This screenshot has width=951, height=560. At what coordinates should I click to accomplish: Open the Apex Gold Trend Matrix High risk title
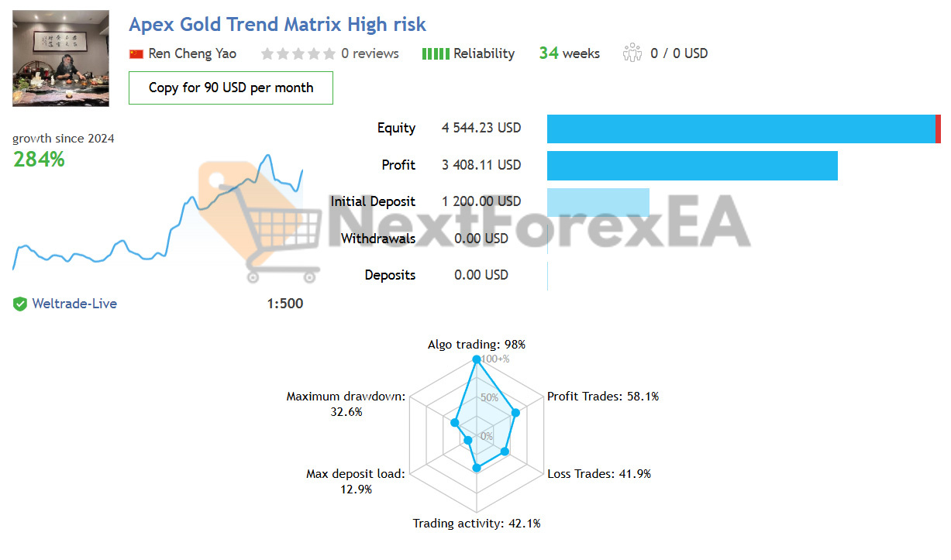click(x=277, y=24)
